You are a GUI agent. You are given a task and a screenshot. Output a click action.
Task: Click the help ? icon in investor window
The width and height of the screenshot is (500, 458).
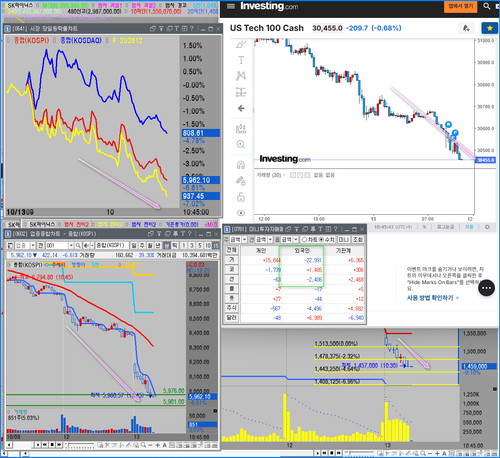coord(336,229)
